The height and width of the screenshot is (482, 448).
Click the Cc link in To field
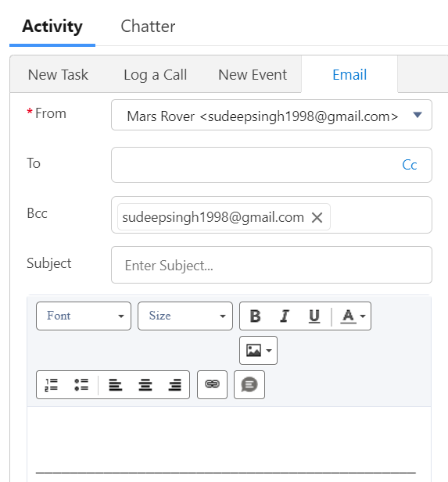pyautogui.click(x=410, y=165)
